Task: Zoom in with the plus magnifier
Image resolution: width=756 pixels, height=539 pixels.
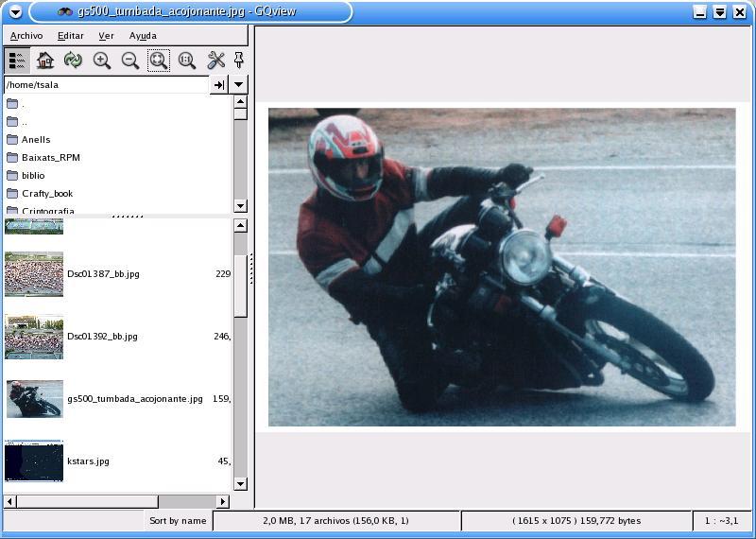Action: click(102, 61)
